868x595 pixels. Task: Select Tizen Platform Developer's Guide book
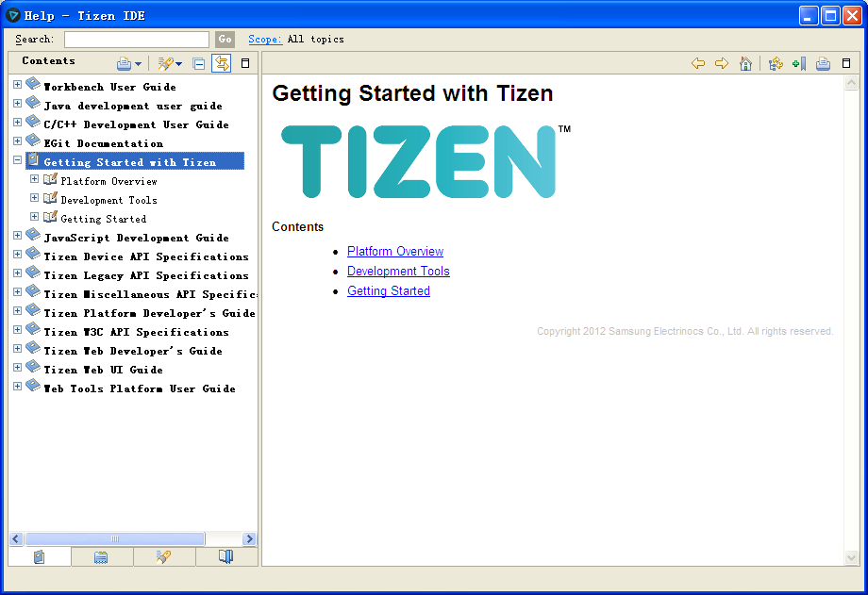(149, 313)
